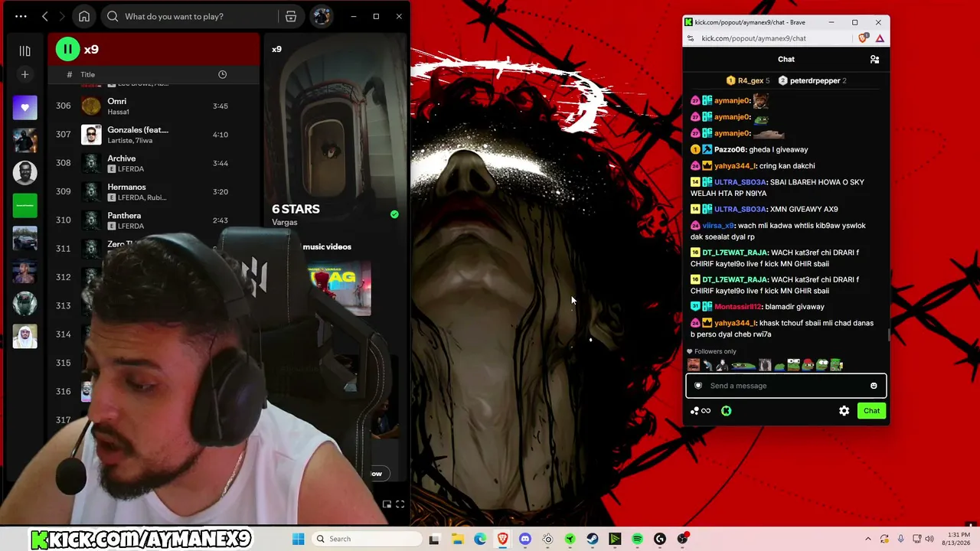Open the bald man artist thumbnail in sidebar
Screen dimensions: 980x551
pyautogui.click(x=24, y=173)
